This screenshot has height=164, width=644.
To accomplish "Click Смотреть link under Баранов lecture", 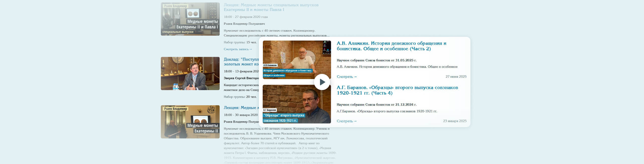I will click(x=347, y=121).
